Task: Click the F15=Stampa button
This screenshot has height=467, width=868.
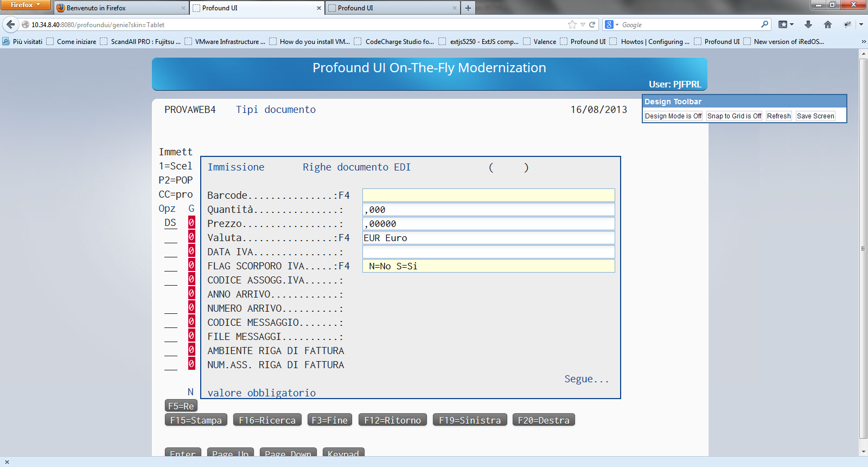Action: (196, 420)
